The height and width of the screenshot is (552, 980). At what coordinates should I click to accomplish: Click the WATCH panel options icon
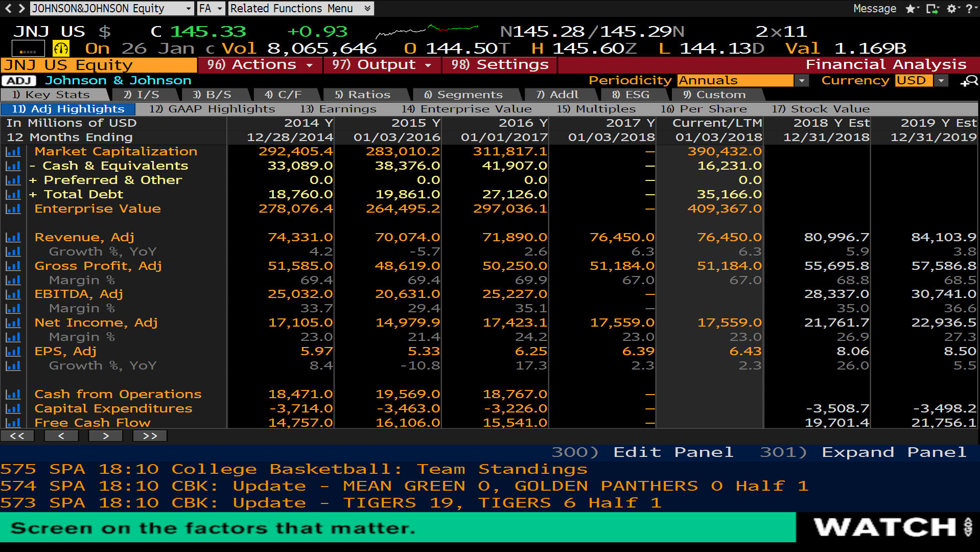[968, 527]
